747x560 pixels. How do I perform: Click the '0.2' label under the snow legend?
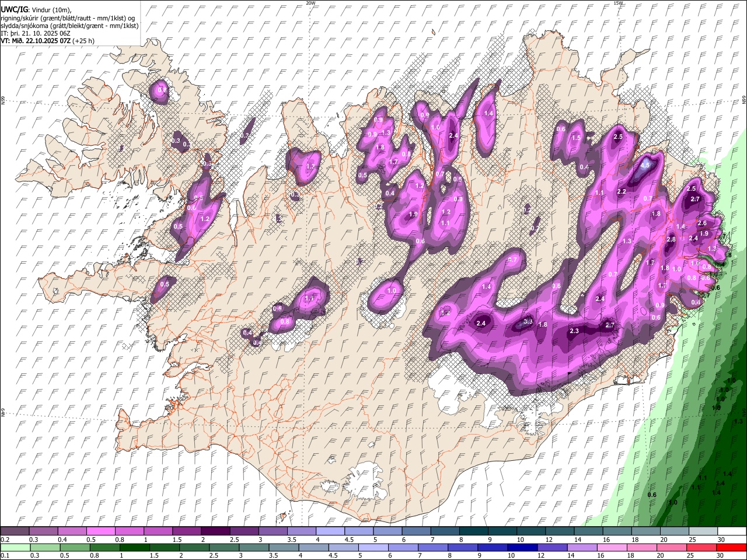pos(4,540)
